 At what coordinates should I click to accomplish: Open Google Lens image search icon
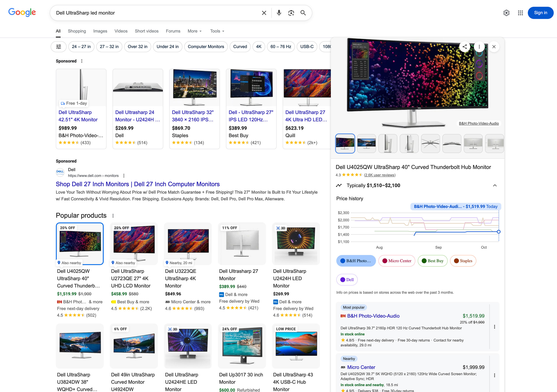point(291,13)
